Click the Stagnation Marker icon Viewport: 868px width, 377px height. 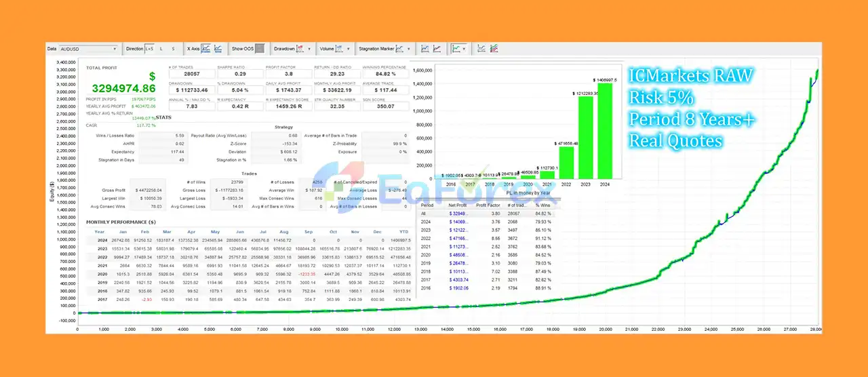pyautogui.click(x=399, y=49)
